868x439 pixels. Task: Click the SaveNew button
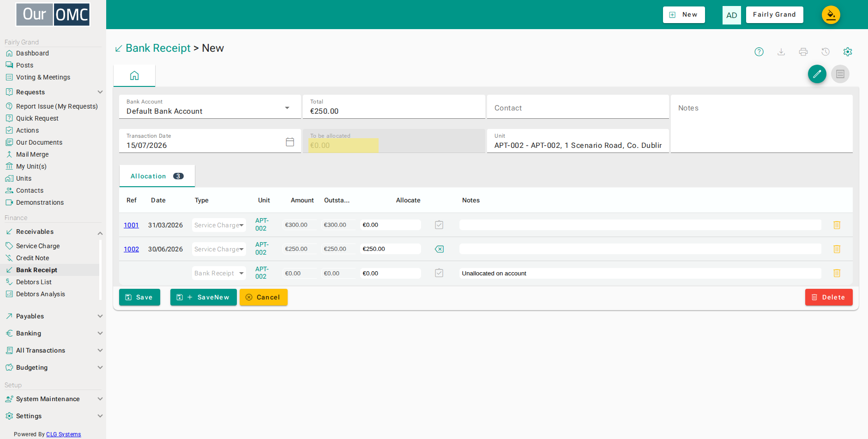click(x=204, y=297)
